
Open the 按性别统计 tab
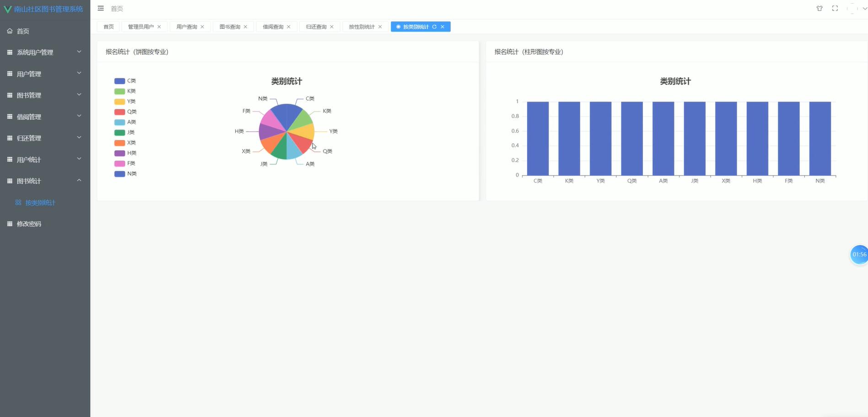(361, 27)
